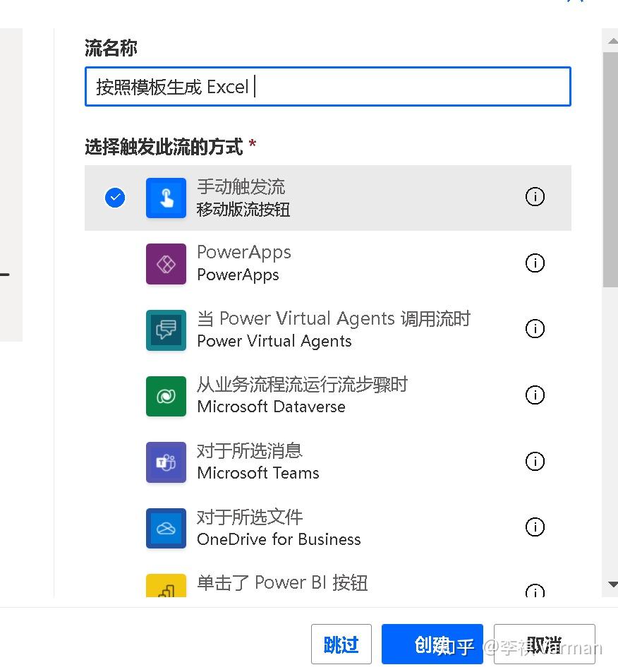Click the 流名称 text input field
The width and height of the screenshot is (618, 672).
pos(328,86)
